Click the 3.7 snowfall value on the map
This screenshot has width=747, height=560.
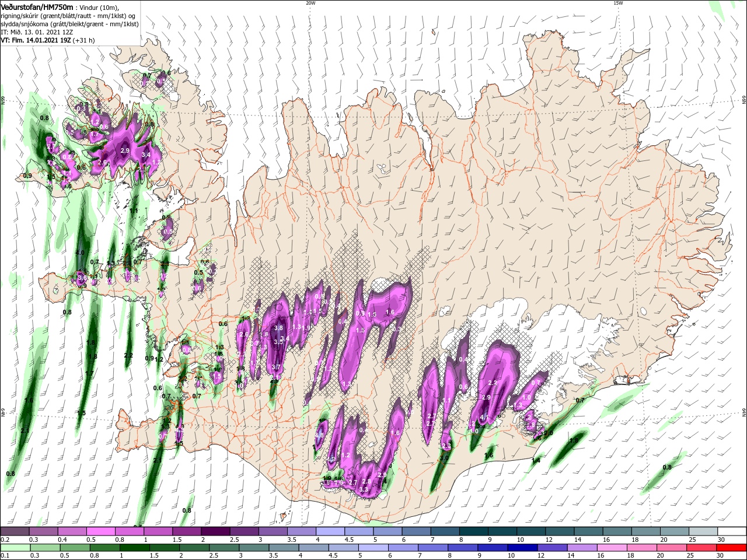pyautogui.click(x=276, y=367)
